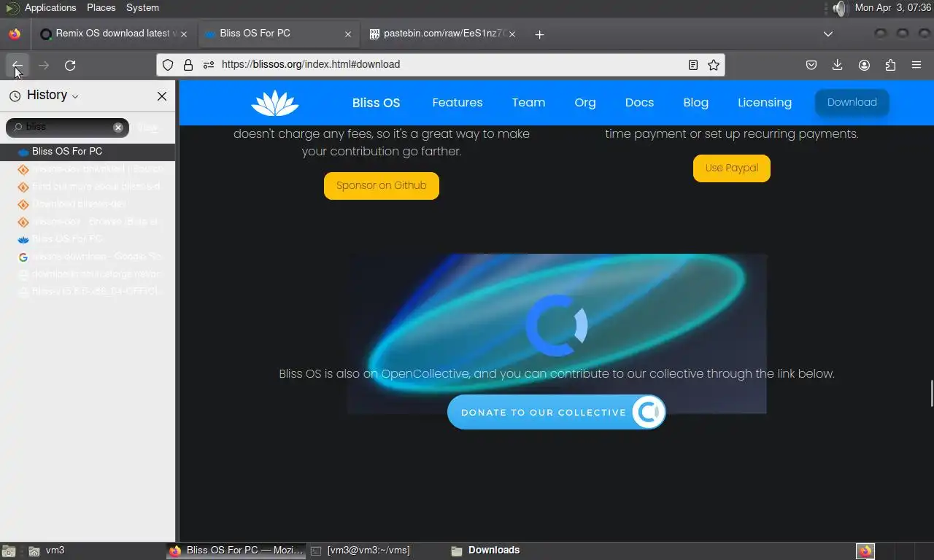Click the volume speaker icon

click(841, 8)
